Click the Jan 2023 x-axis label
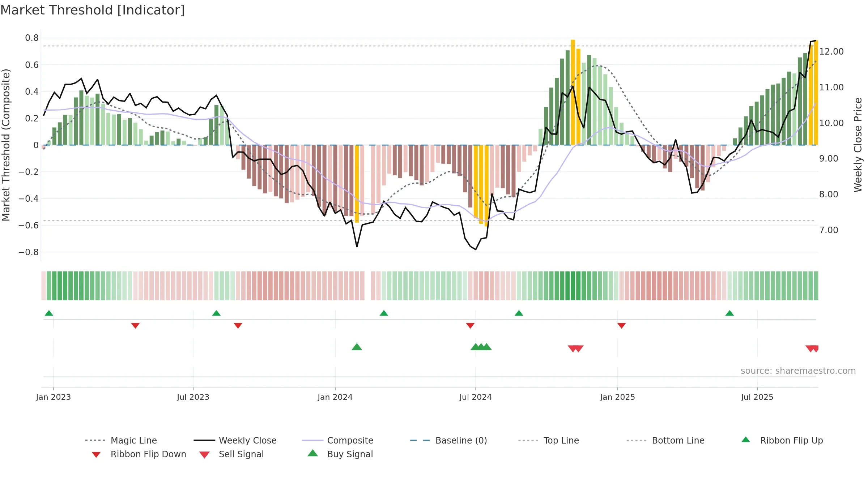 [54, 397]
